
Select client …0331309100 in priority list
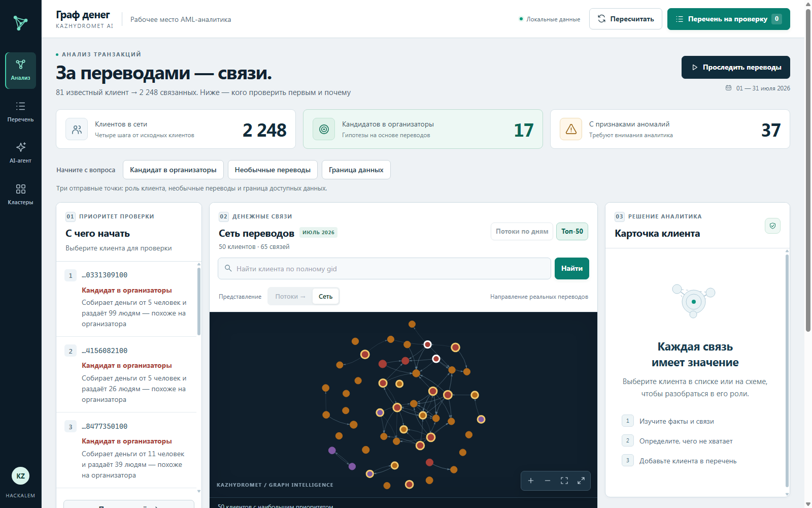[x=126, y=299]
